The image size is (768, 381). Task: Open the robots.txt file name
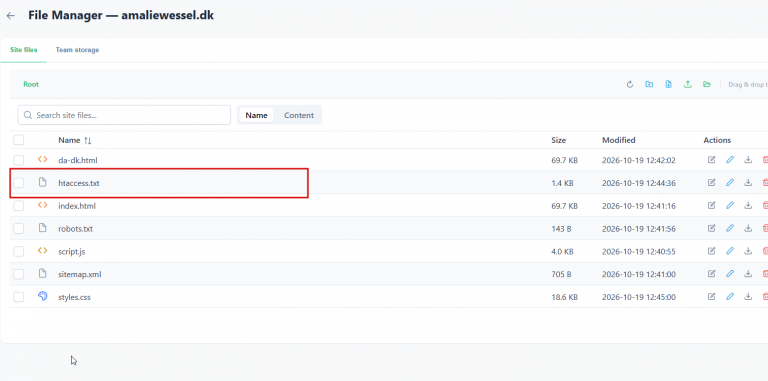coord(75,229)
